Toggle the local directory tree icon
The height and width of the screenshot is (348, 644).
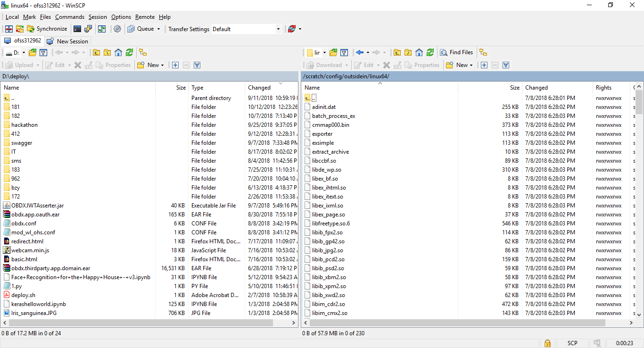(x=143, y=52)
